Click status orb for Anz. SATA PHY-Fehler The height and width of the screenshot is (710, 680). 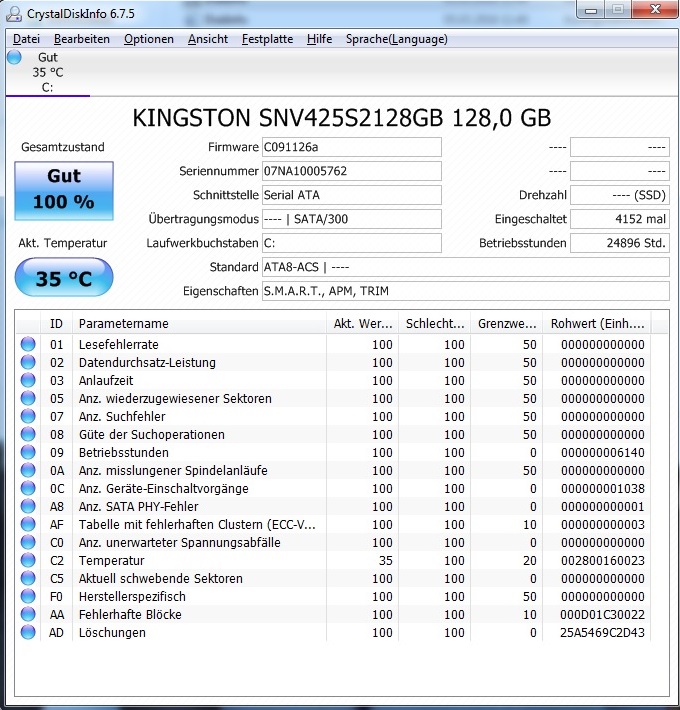28,506
